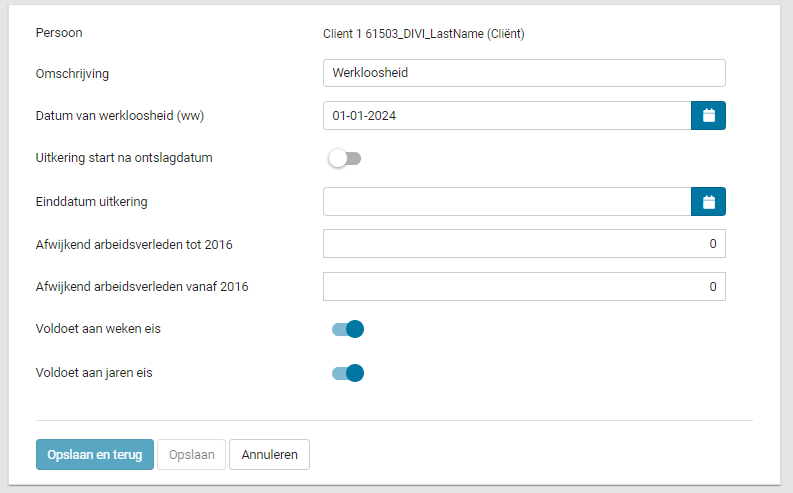Click the Datum van werkloosheid (ww) label
The width and height of the screenshot is (793, 493).
[x=120, y=116]
